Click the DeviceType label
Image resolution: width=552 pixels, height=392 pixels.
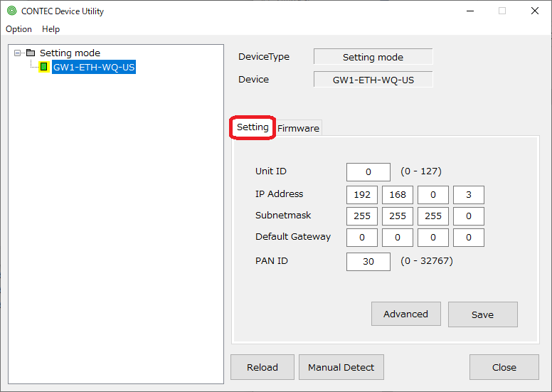(264, 57)
